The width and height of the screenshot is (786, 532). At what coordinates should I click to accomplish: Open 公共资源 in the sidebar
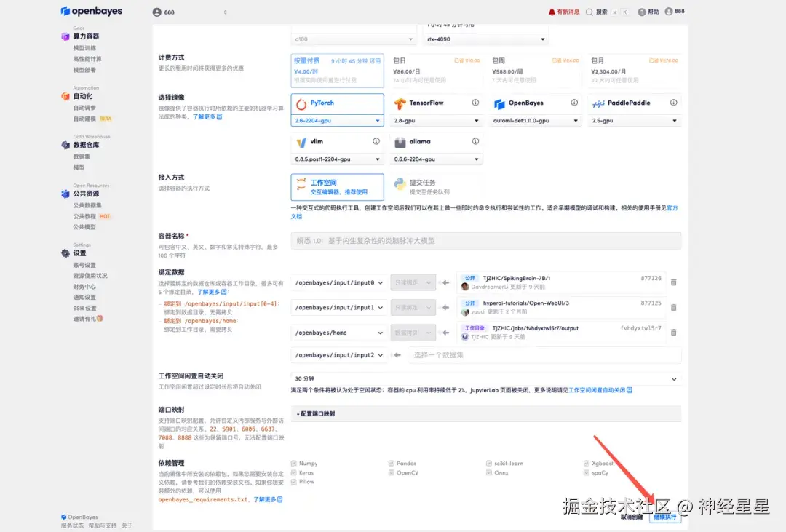tap(81, 194)
